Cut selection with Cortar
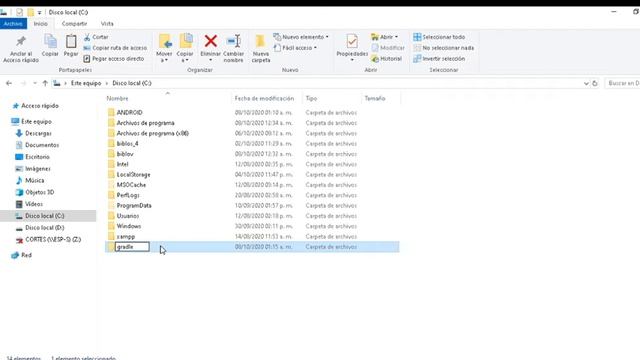This screenshot has height=360, width=640. pos(96,37)
